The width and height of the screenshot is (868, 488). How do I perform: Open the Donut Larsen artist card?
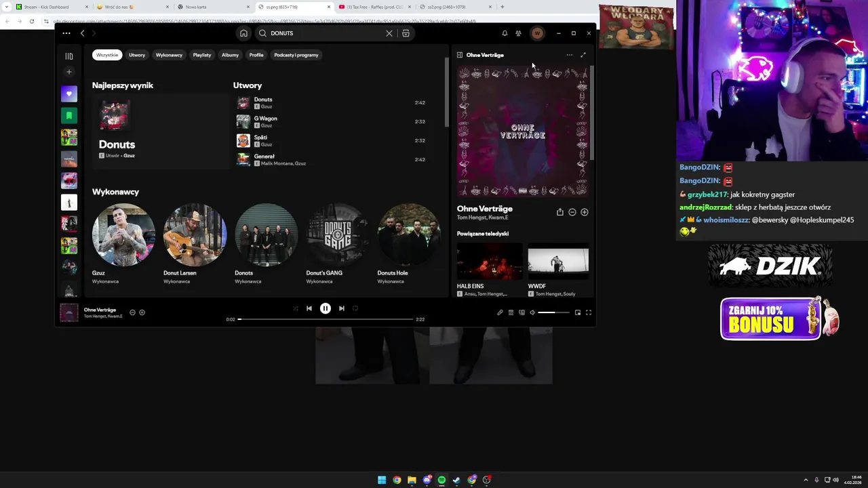[x=195, y=244]
